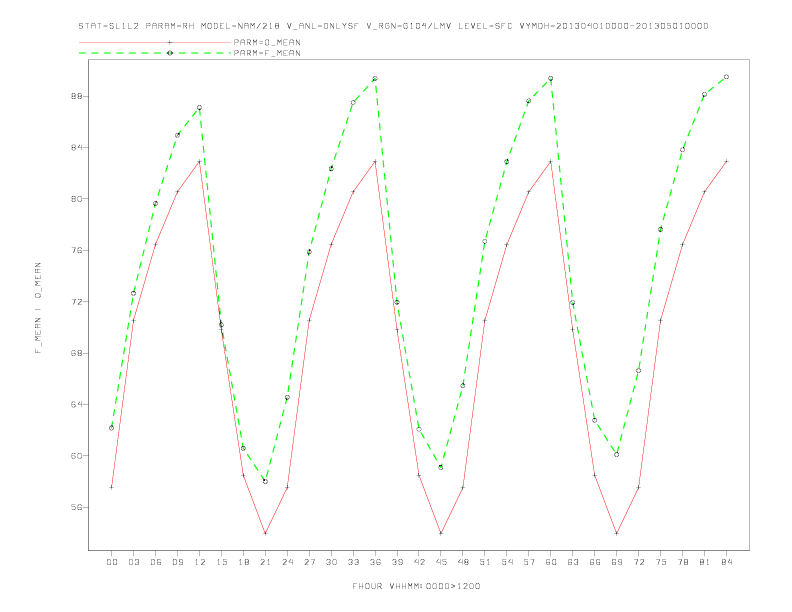Click the x-axis hour label 57
792x612 pixels.
pos(529,562)
